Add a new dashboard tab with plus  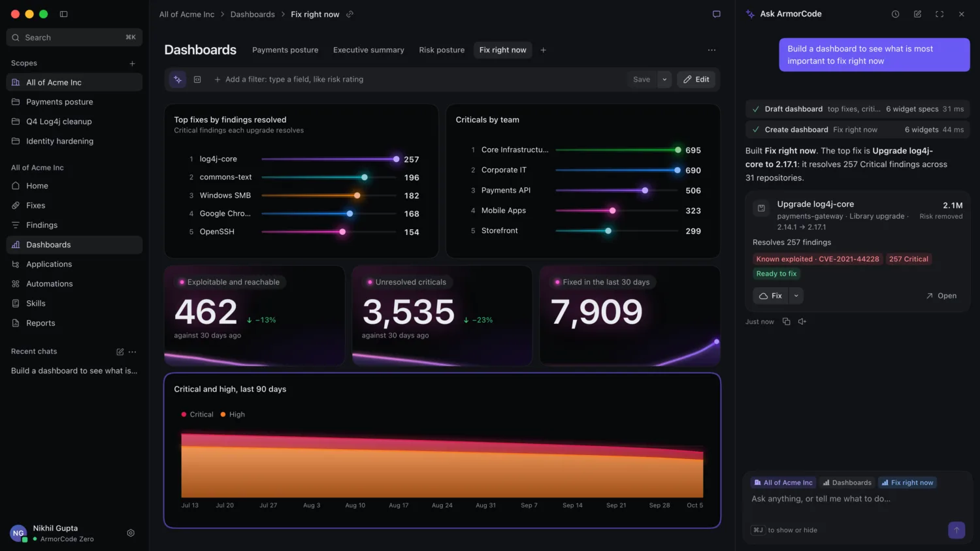tap(543, 50)
